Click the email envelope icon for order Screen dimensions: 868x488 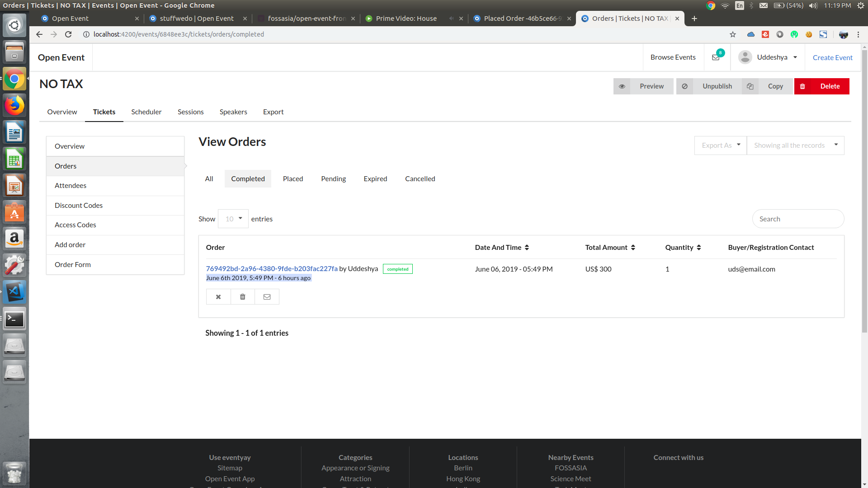click(267, 297)
